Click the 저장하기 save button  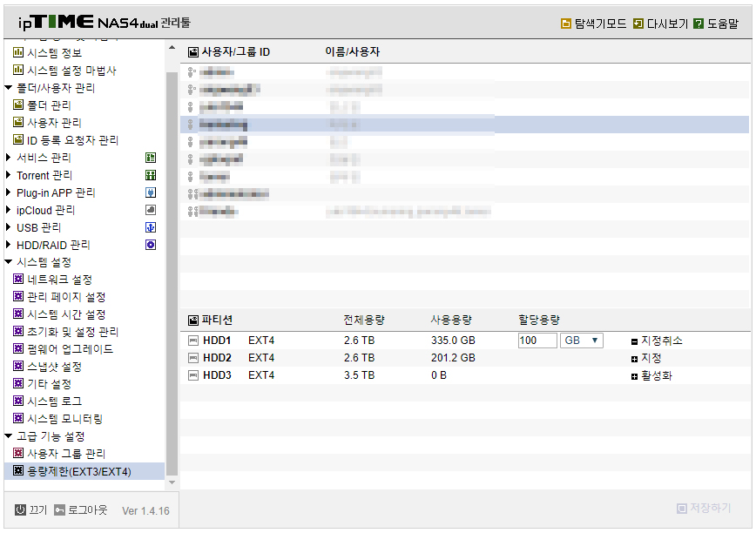coord(704,508)
